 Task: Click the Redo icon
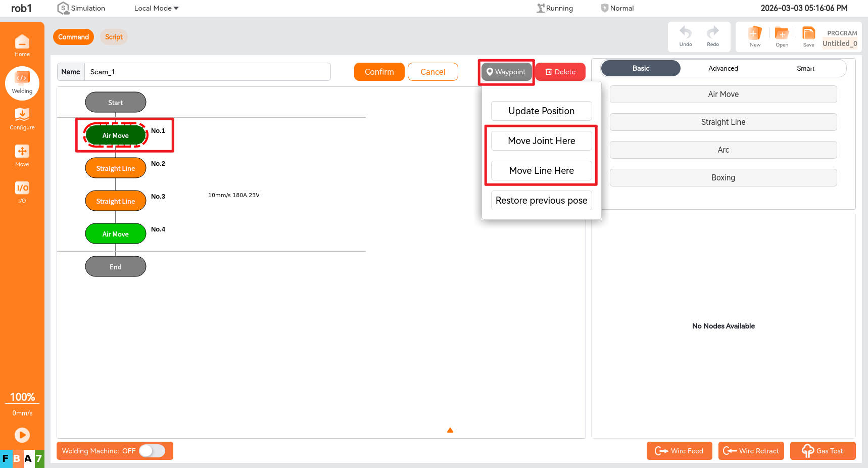pos(712,36)
